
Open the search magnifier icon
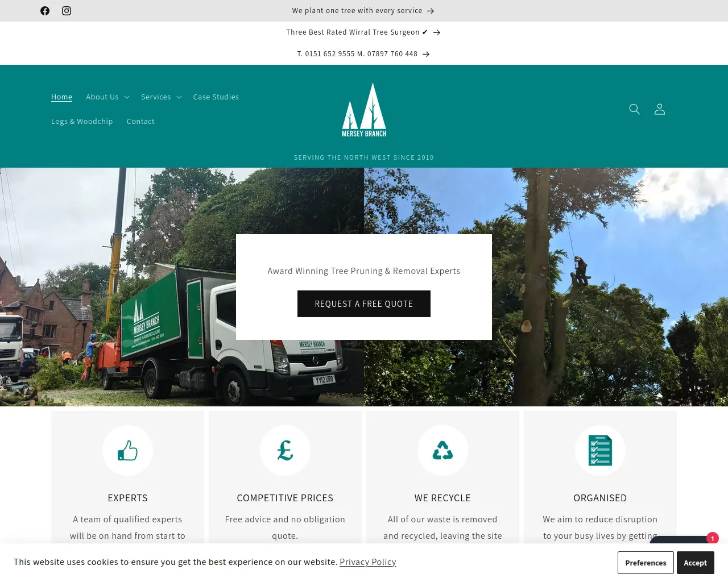coord(635,109)
